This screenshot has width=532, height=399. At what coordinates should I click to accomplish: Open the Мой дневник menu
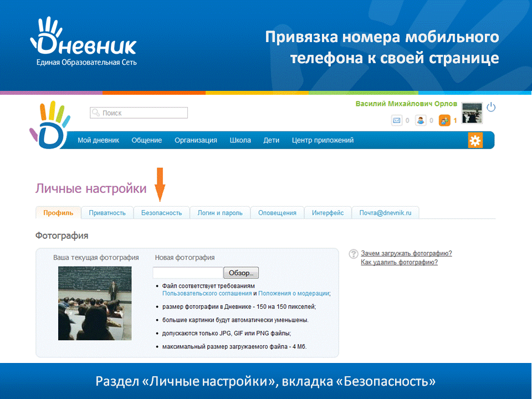click(x=99, y=140)
